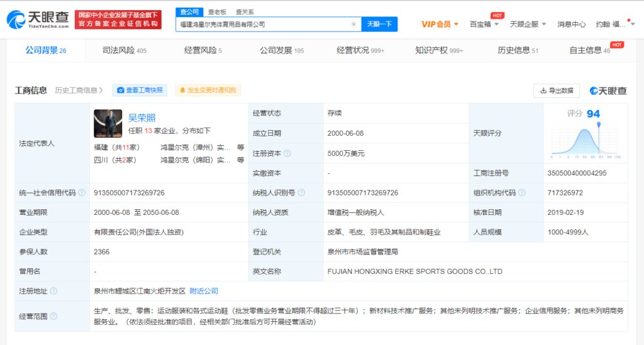Open user account dropdown arrow
644x345 pixels.
[x=633, y=25]
